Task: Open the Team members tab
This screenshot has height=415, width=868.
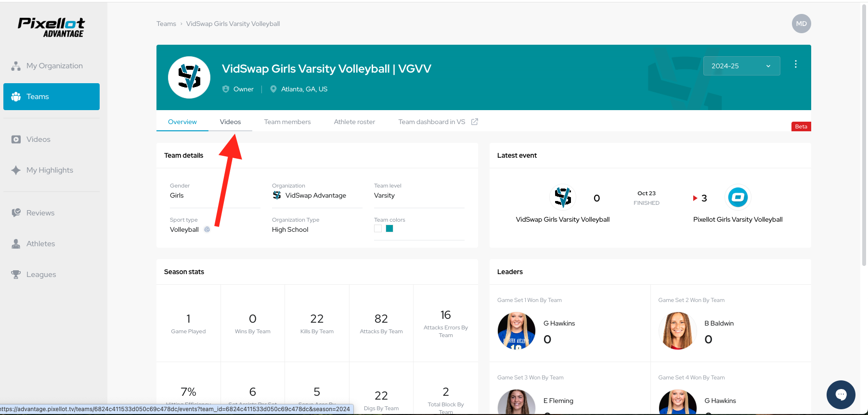Action: click(x=287, y=122)
